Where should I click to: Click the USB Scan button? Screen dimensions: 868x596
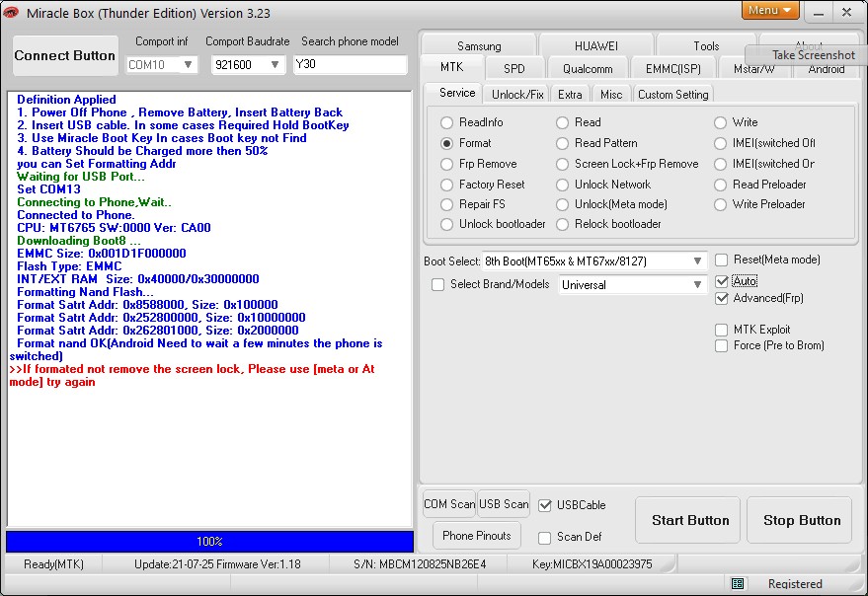point(504,504)
